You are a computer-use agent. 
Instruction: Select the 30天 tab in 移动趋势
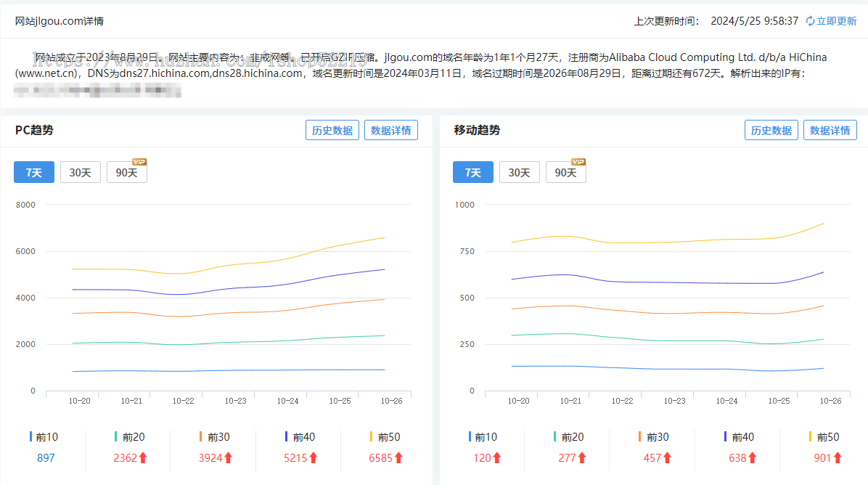pos(519,172)
